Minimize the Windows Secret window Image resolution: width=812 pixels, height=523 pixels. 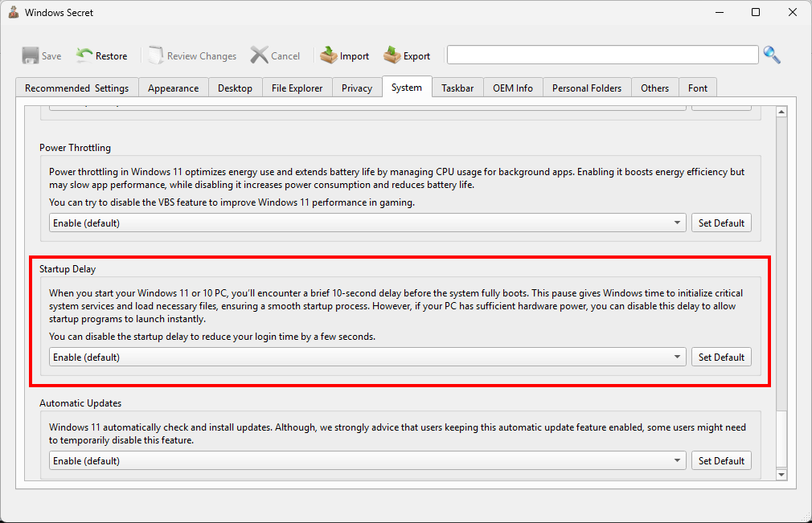[720, 12]
